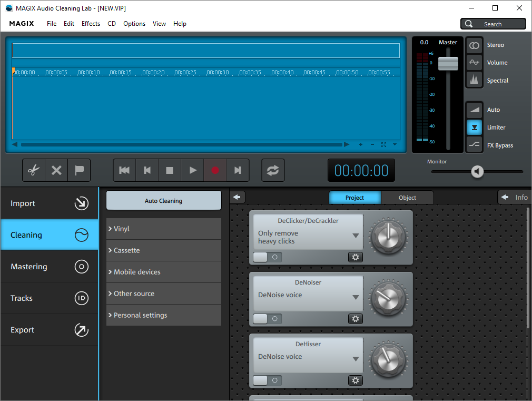Zoom out the timeline with minus icon
The image size is (532, 401).
pyautogui.click(x=372, y=145)
